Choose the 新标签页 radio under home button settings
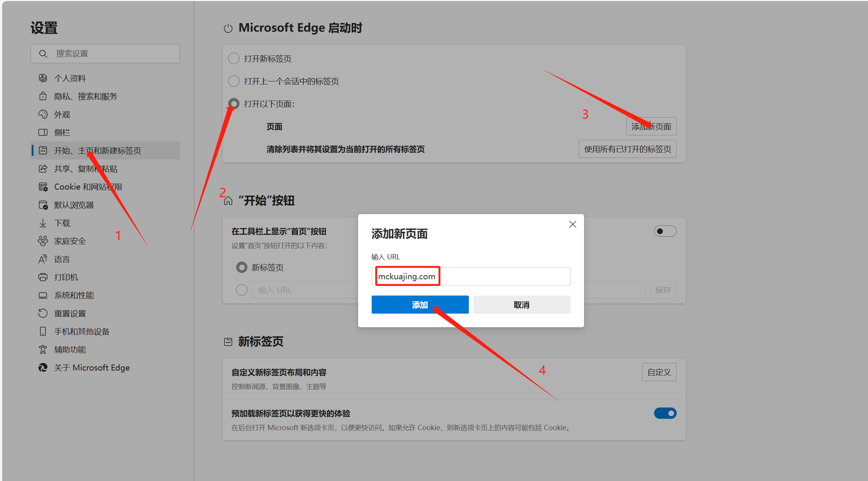Viewport: 868px width, 481px height. coord(242,267)
